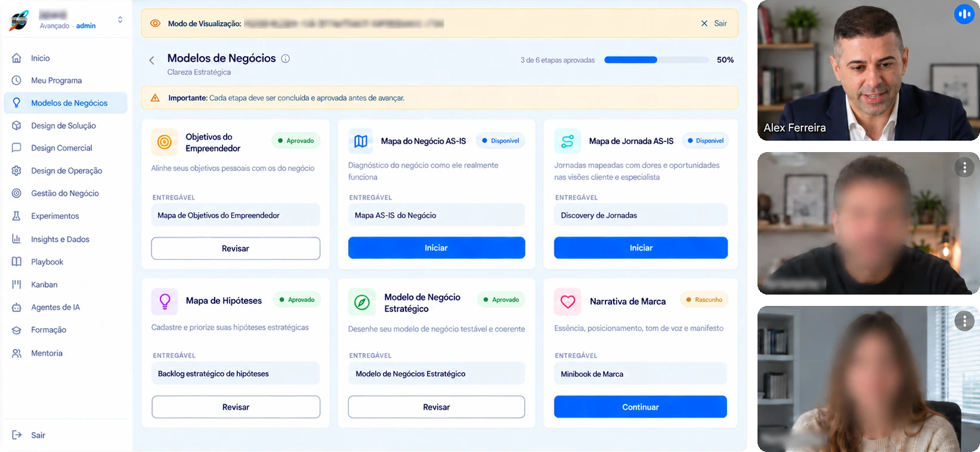Click the Rascunho status badge
Image resolution: width=980 pixels, height=452 pixels.
pos(704,300)
